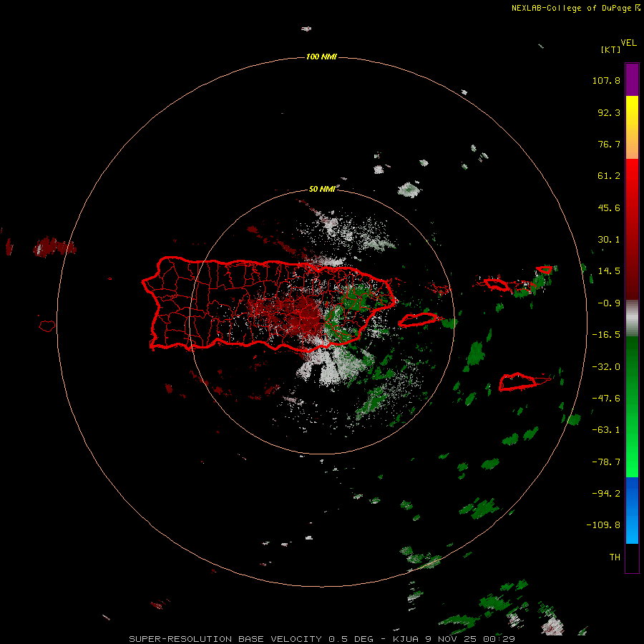
Task: Click the -78.7 velocity scale value
Action: coord(606,462)
